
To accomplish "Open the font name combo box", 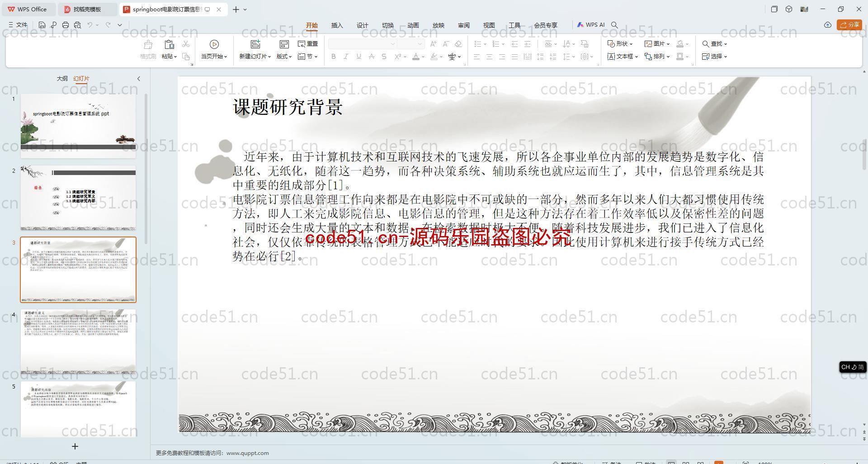I will point(363,44).
